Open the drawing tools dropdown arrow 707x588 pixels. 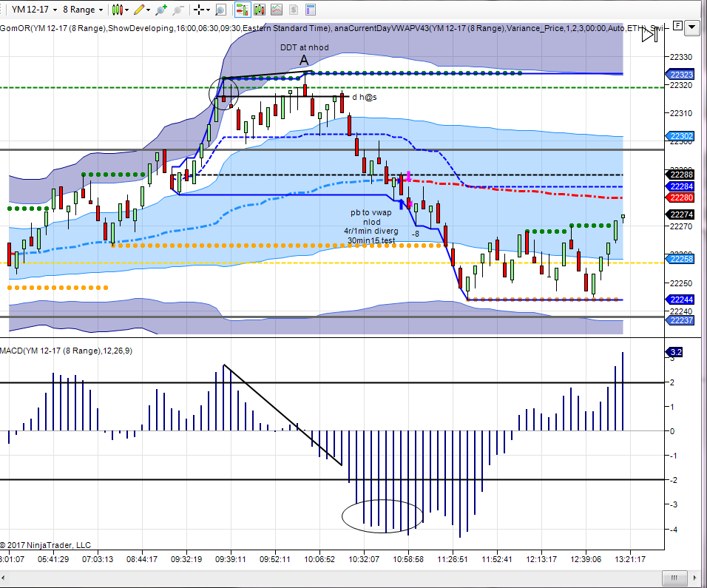[149, 10]
